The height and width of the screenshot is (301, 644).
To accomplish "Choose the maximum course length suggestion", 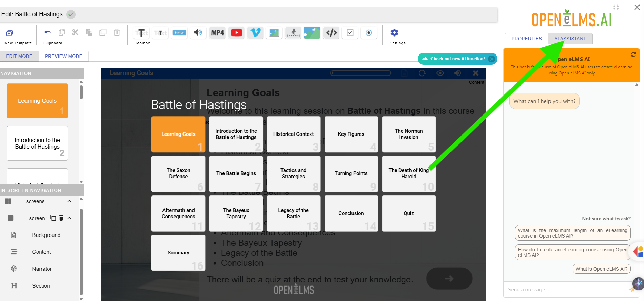I will [x=573, y=233].
